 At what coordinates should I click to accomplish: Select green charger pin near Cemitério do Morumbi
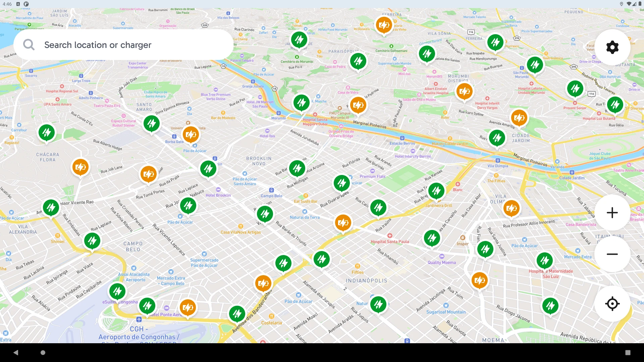[299, 40]
